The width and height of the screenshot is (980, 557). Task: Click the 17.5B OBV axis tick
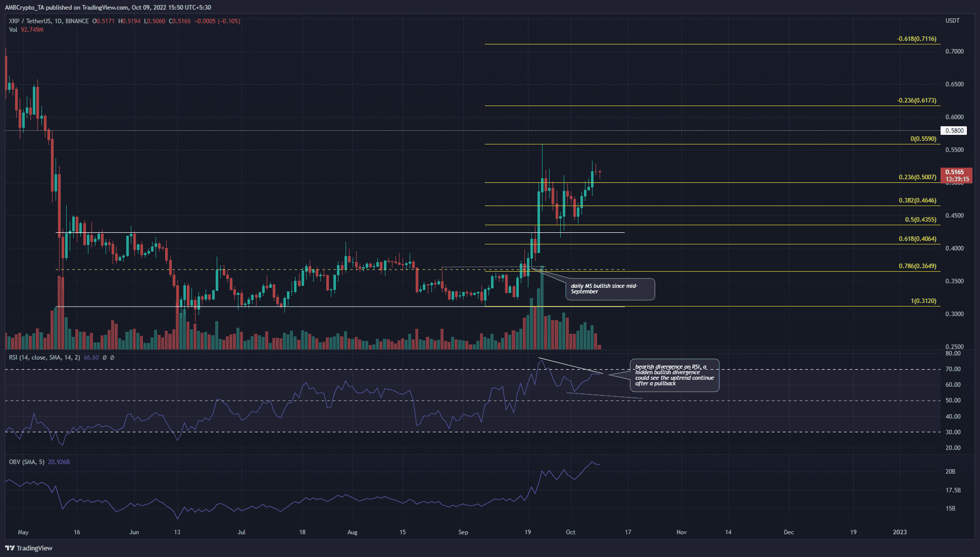pos(953,490)
